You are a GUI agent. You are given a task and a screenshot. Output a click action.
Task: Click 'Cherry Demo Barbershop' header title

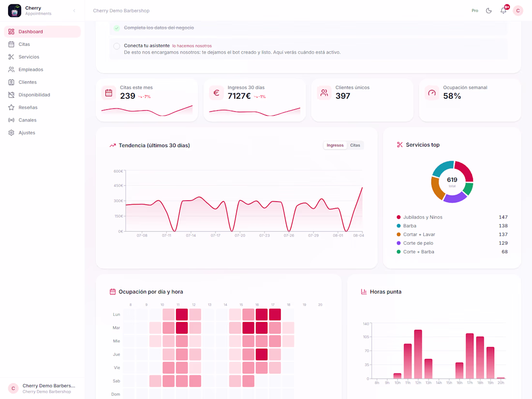tap(121, 11)
